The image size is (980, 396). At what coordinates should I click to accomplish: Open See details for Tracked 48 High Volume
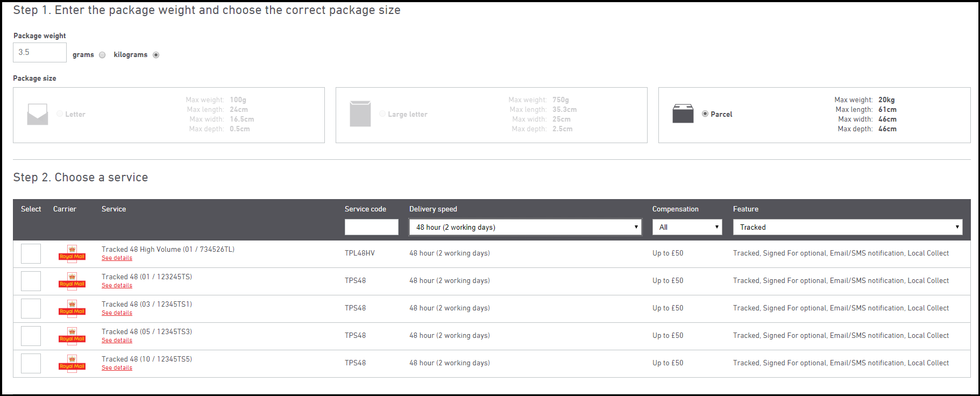click(x=117, y=258)
